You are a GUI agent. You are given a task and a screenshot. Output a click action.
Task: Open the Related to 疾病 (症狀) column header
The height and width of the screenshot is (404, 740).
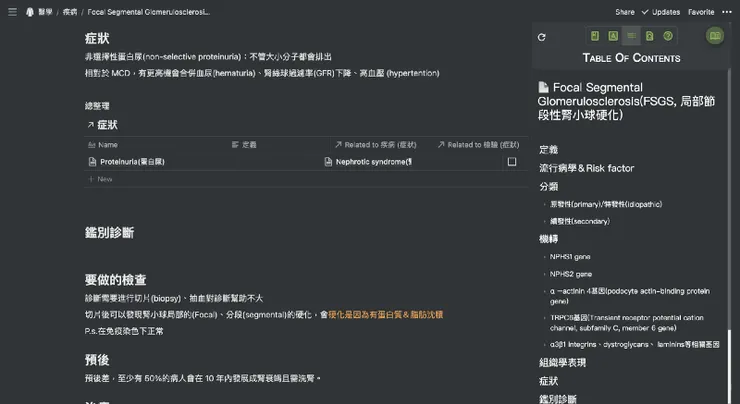click(x=376, y=145)
